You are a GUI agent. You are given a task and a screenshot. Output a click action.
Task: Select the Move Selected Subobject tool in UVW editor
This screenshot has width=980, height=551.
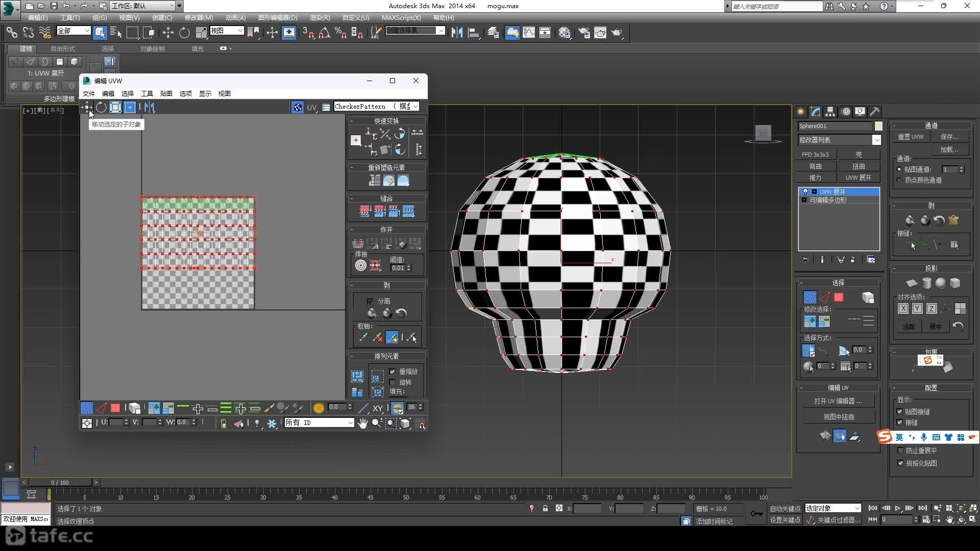tap(87, 107)
